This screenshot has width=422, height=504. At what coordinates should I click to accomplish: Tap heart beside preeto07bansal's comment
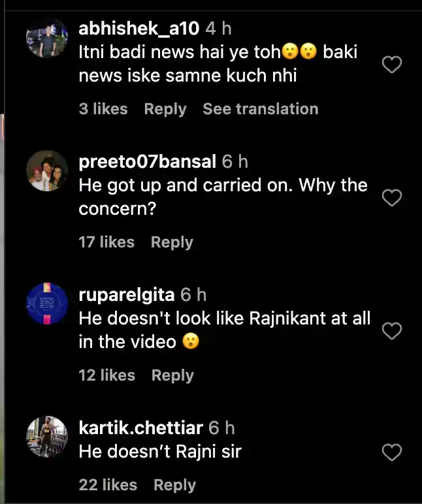tap(391, 198)
